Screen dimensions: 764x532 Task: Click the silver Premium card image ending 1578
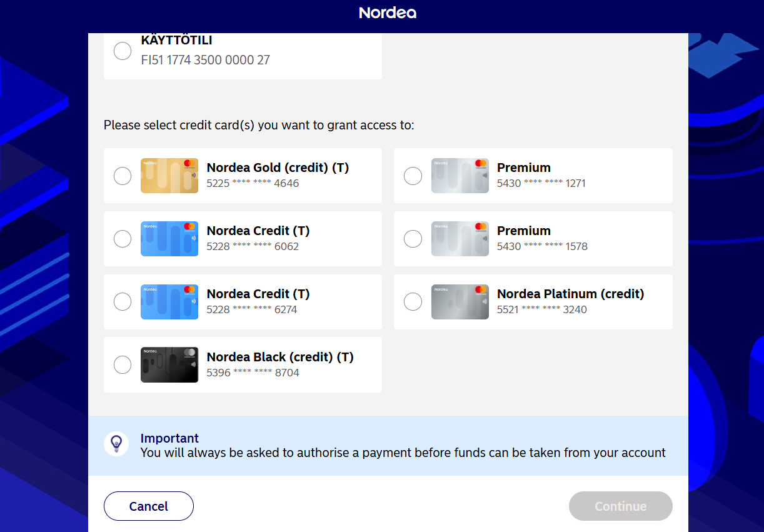460,239
